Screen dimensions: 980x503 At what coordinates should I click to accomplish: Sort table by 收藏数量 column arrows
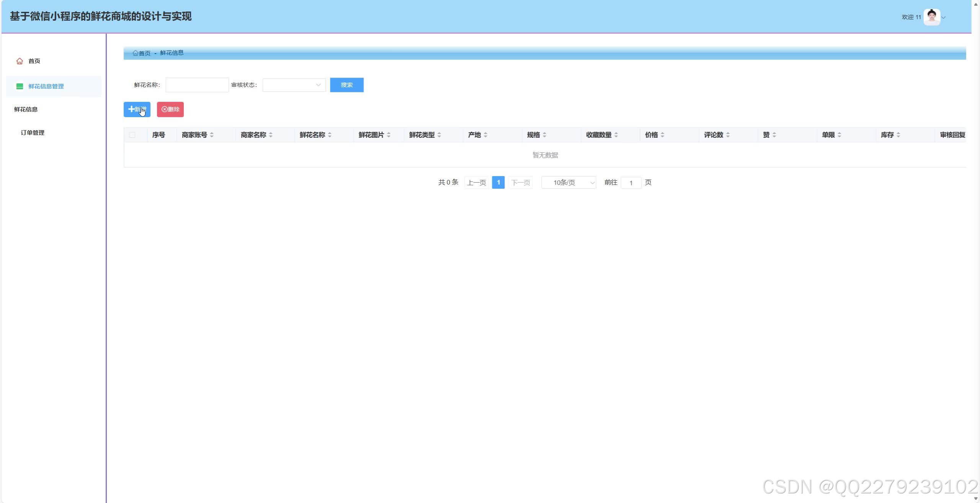[x=616, y=135]
